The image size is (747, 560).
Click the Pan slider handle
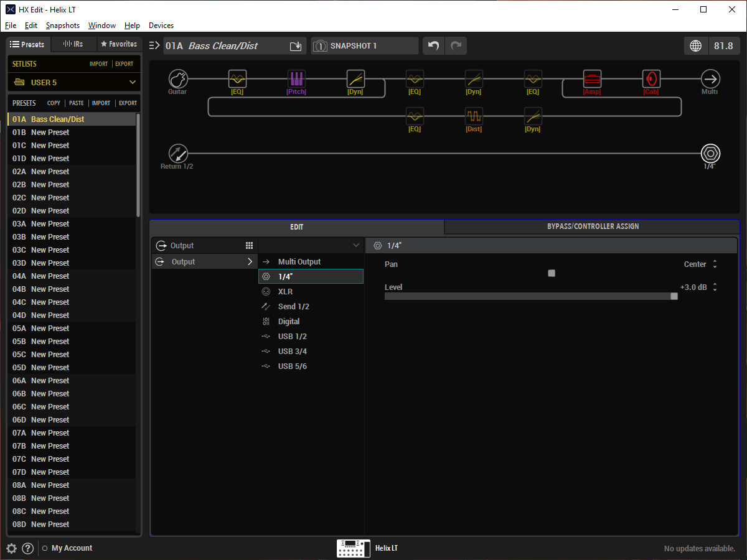pyautogui.click(x=552, y=273)
